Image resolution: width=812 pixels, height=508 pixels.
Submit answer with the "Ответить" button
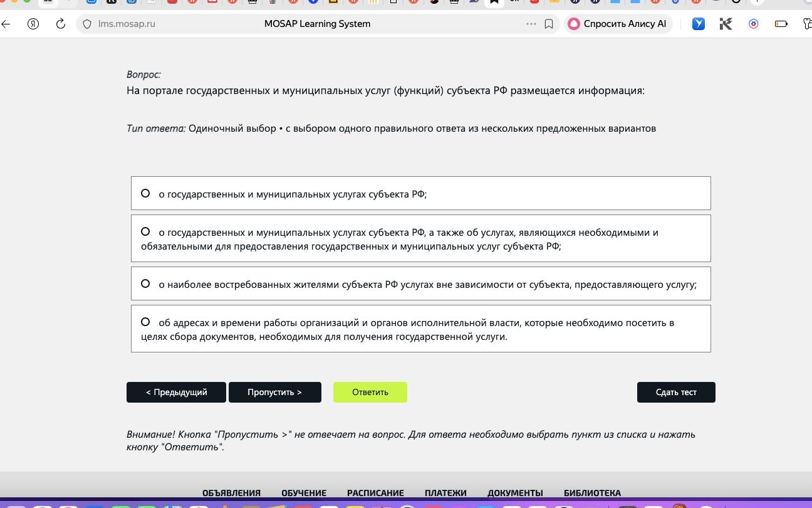click(370, 392)
